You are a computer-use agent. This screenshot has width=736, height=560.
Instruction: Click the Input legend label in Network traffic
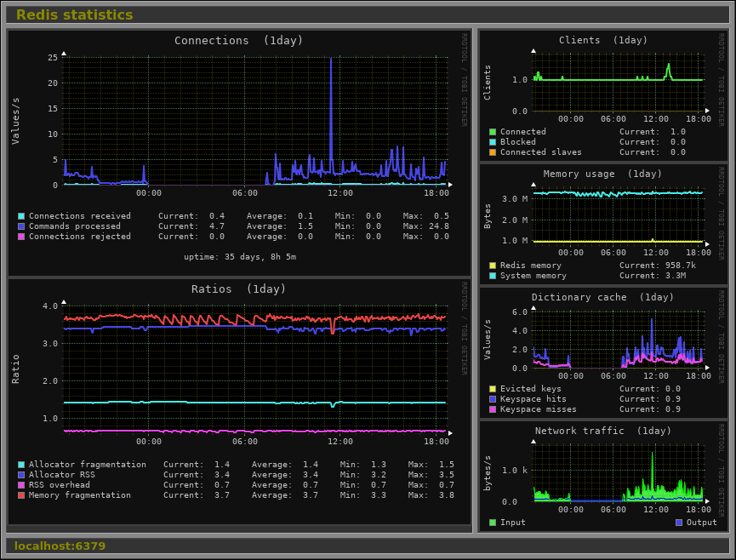click(512, 523)
